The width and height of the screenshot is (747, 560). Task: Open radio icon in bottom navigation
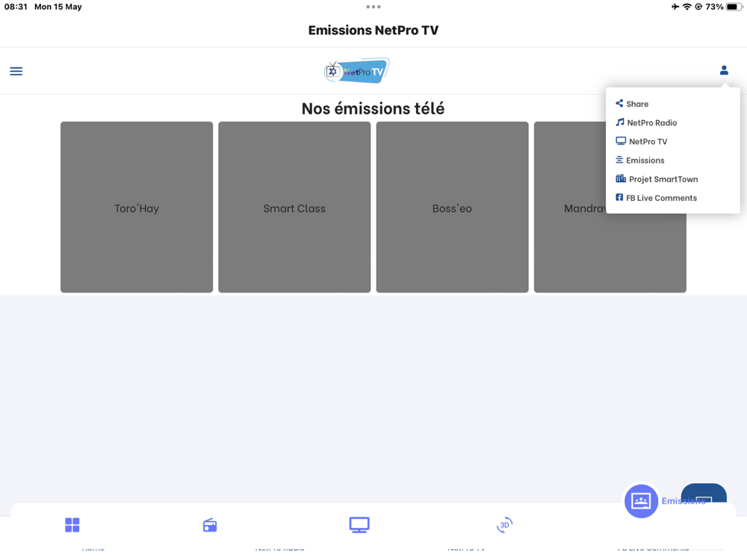tap(210, 525)
